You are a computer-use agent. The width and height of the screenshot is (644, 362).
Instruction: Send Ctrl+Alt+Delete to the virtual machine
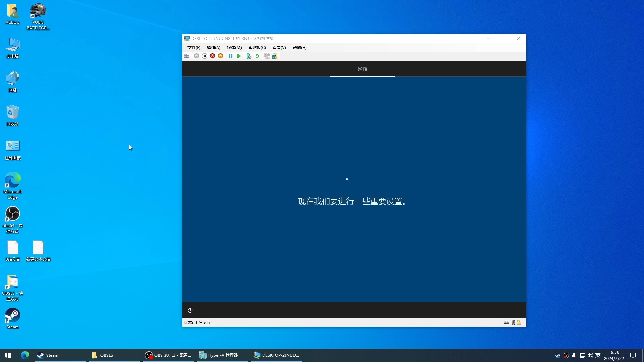[x=187, y=56]
